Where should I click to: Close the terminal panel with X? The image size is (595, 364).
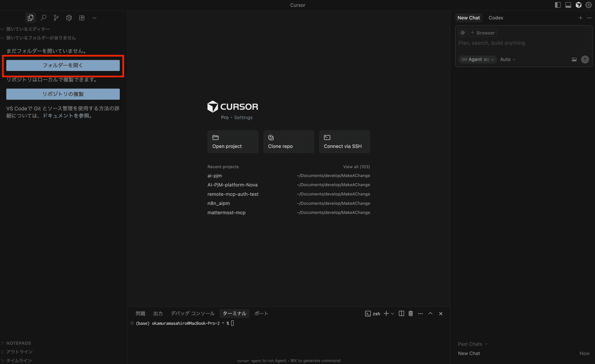(x=441, y=313)
